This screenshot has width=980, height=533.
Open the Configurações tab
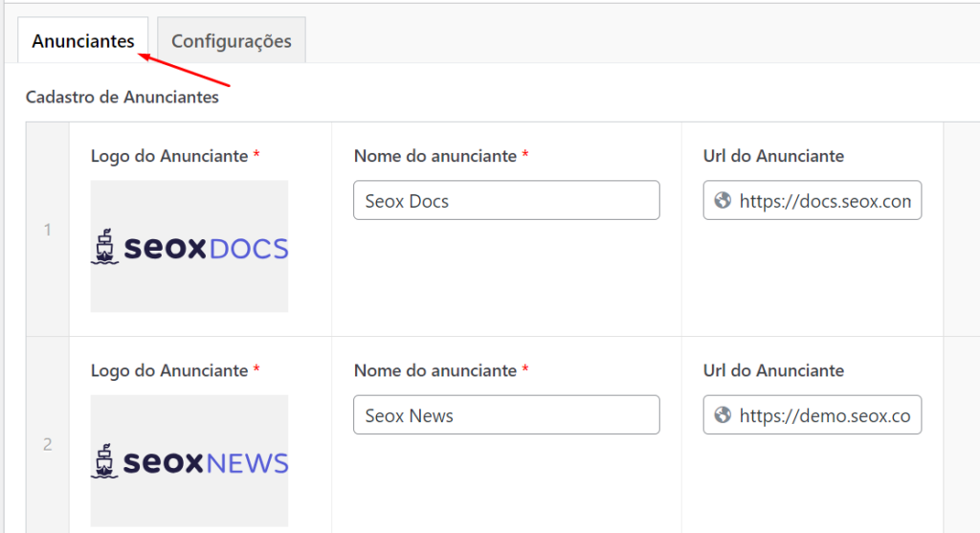click(232, 40)
